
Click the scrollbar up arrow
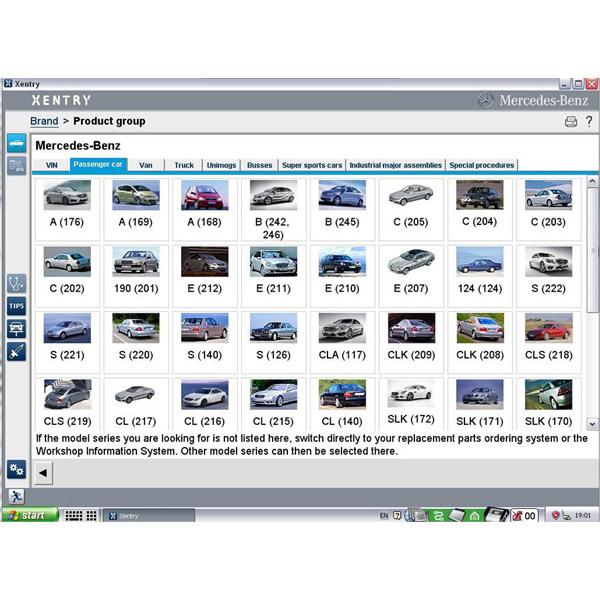tap(592, 181)
